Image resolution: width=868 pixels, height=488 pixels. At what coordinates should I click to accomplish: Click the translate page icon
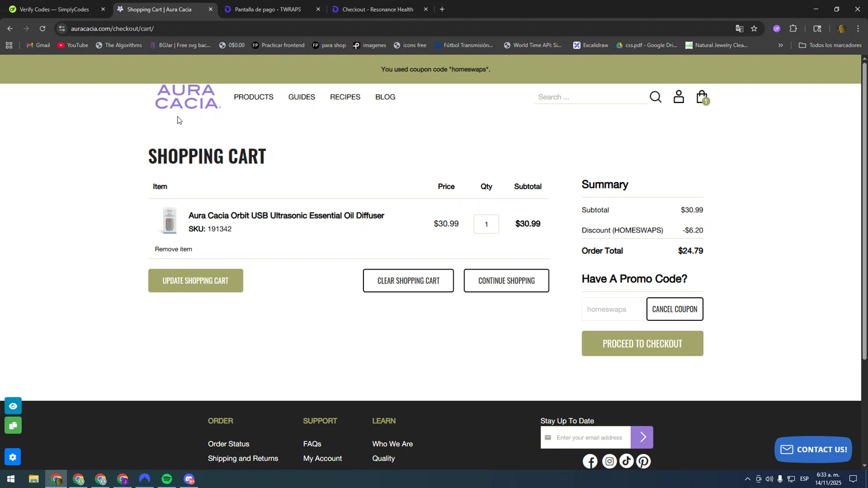tap(739, 28)
